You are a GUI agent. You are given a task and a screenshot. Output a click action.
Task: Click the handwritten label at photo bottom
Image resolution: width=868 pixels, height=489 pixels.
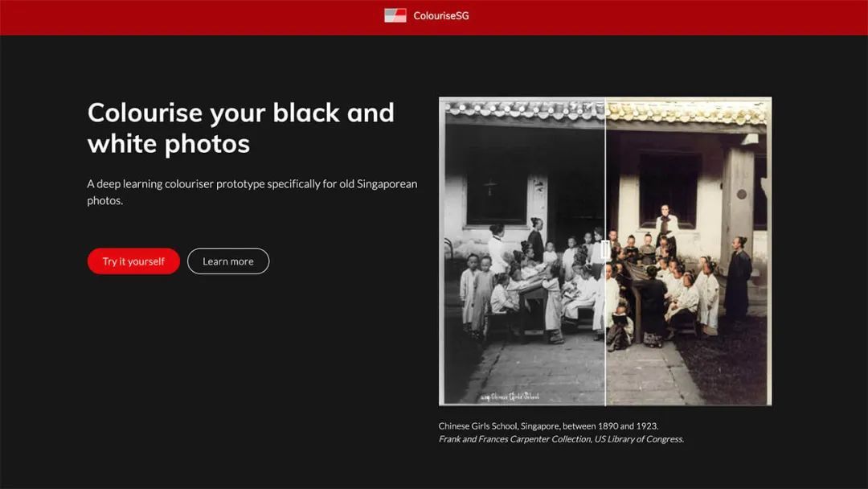(510, 397)
